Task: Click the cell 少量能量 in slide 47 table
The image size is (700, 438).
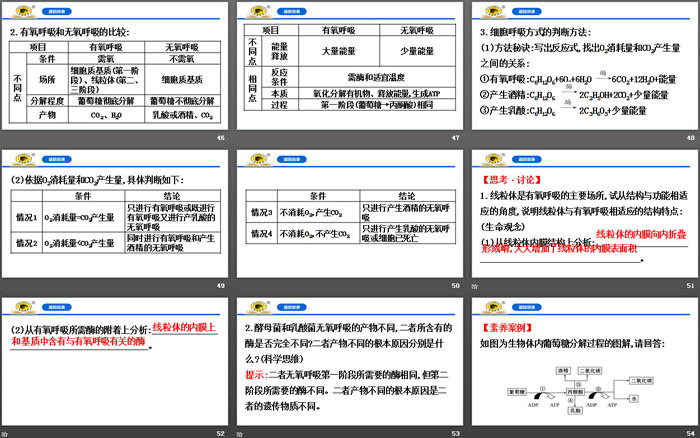Action: click(417, 51)
